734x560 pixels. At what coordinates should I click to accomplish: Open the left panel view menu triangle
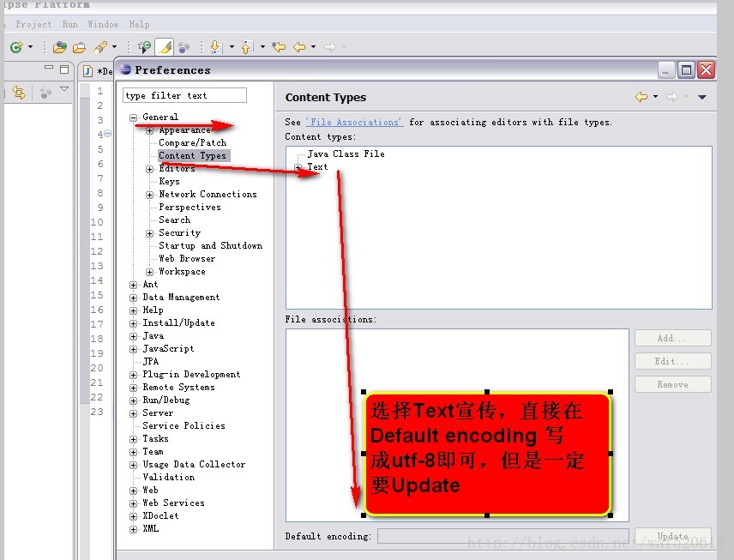point(64,88)
